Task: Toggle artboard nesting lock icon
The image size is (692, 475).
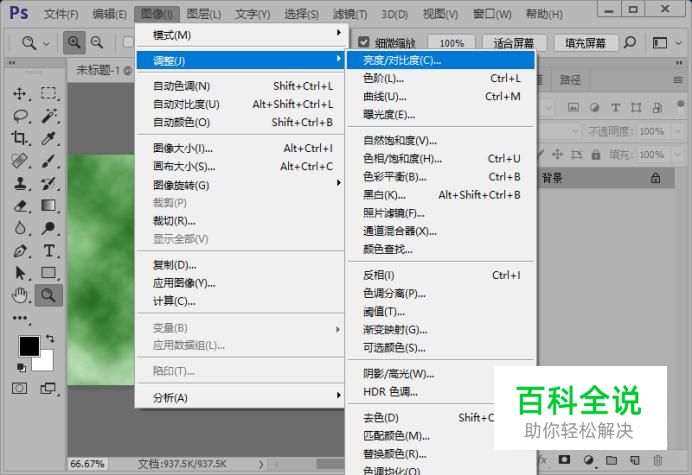Action: point(576,155)
